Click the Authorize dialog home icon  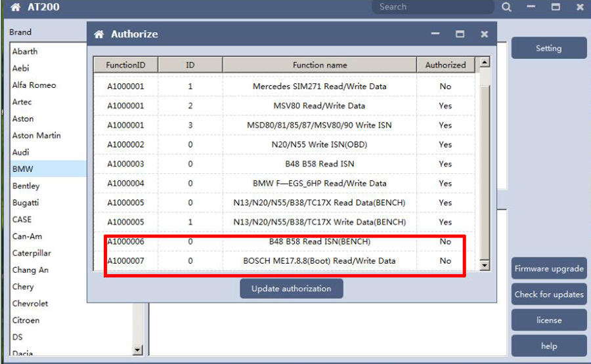[99, 34]
